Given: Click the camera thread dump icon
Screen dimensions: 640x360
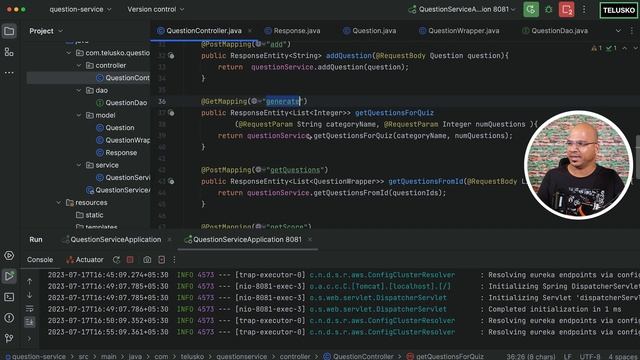Looking at the screenshot, I should tap(147, 260).
